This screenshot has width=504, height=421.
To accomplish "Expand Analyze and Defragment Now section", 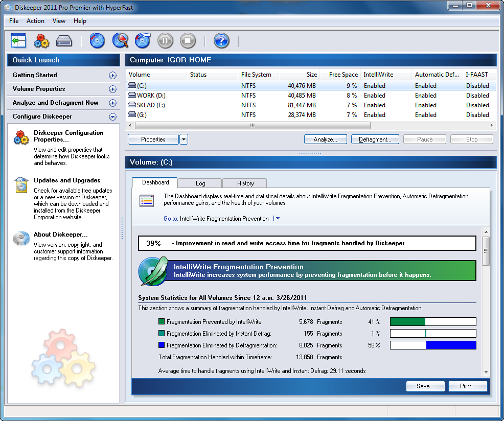I will 112,103.
